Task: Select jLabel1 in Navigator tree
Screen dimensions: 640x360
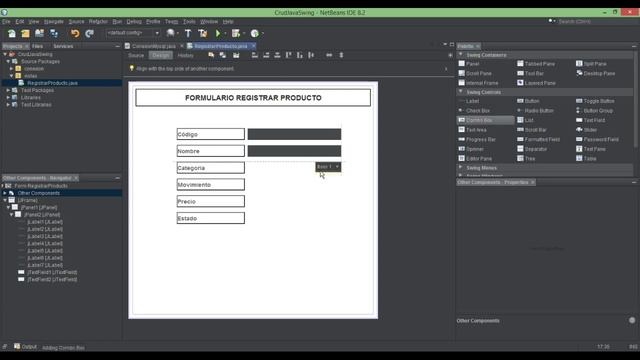Action: coord(45,222)
